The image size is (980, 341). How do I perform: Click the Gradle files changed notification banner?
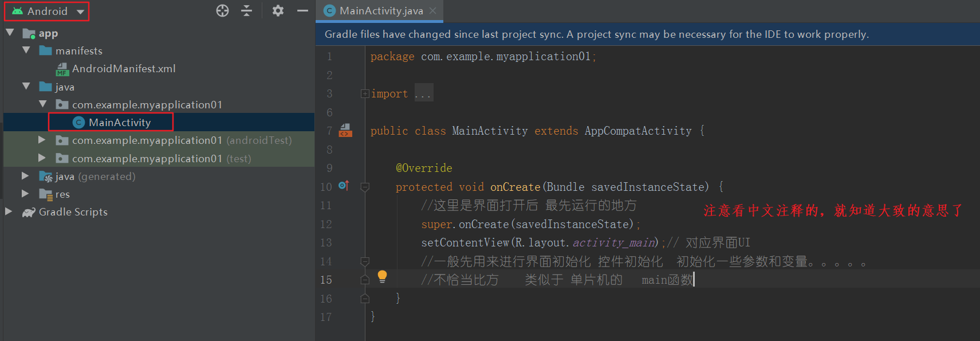[596, 34]
